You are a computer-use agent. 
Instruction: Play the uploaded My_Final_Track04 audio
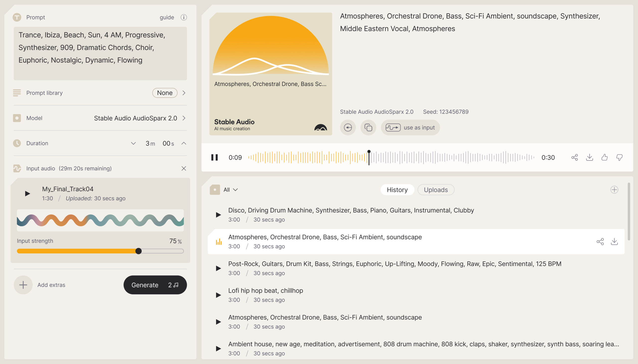click(27, 193)
